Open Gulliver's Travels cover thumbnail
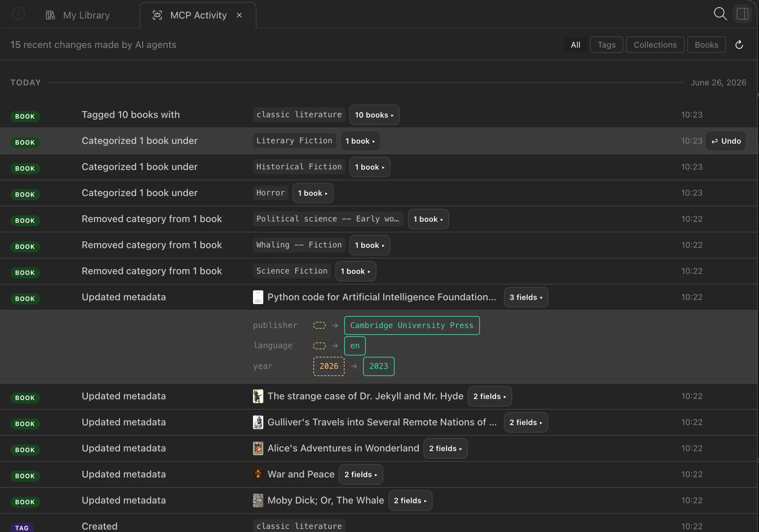 [x=258, y=422]
